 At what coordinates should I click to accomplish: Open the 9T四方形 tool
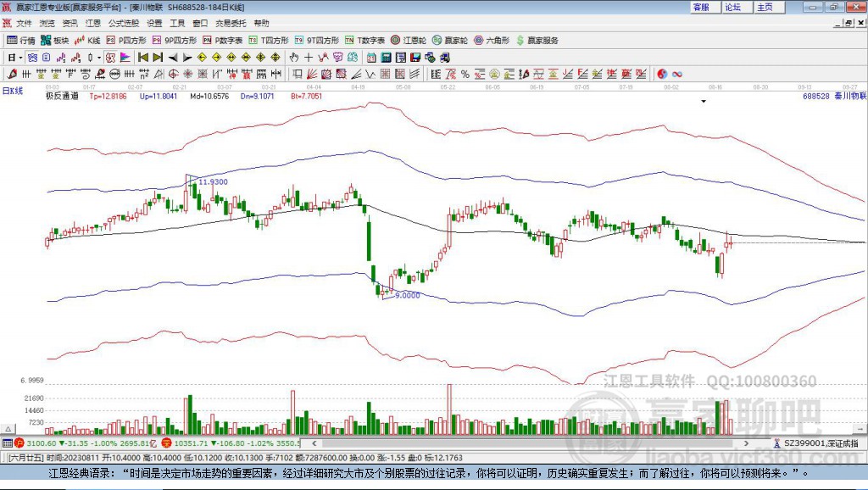pyautogui.click(x=317, y=41)
